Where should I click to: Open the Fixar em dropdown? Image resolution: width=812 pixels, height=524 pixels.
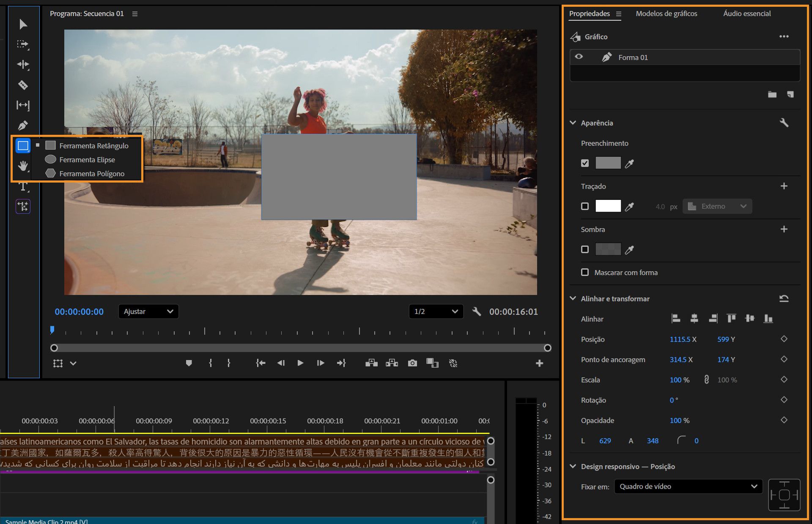(688, 486)
